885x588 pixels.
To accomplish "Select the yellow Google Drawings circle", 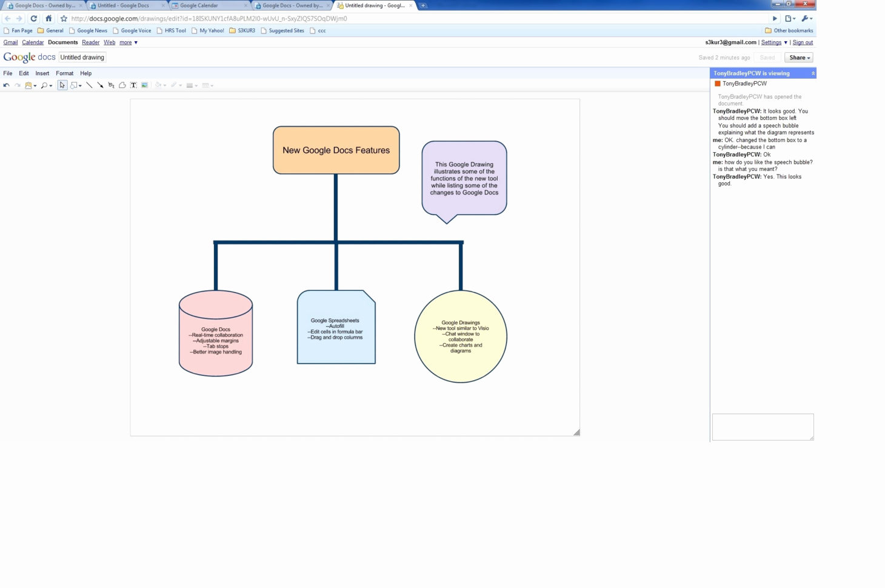I will pyautogui.click(x=461, y=336).
